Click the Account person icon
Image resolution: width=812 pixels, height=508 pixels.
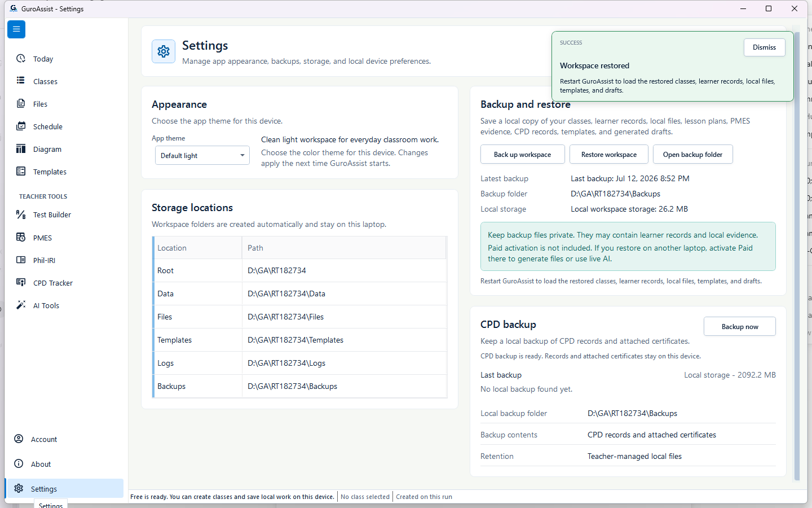19,439
